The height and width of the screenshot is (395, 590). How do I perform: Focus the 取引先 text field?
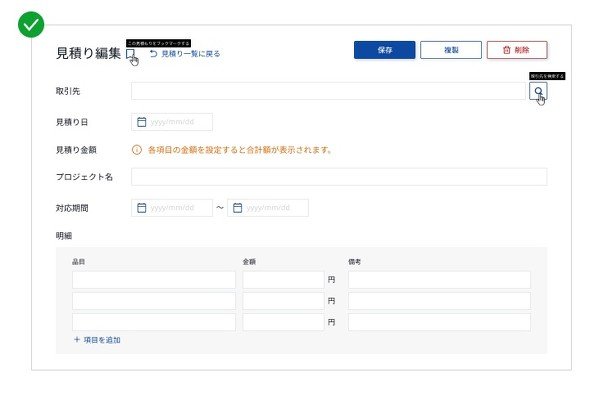point(328,91)
